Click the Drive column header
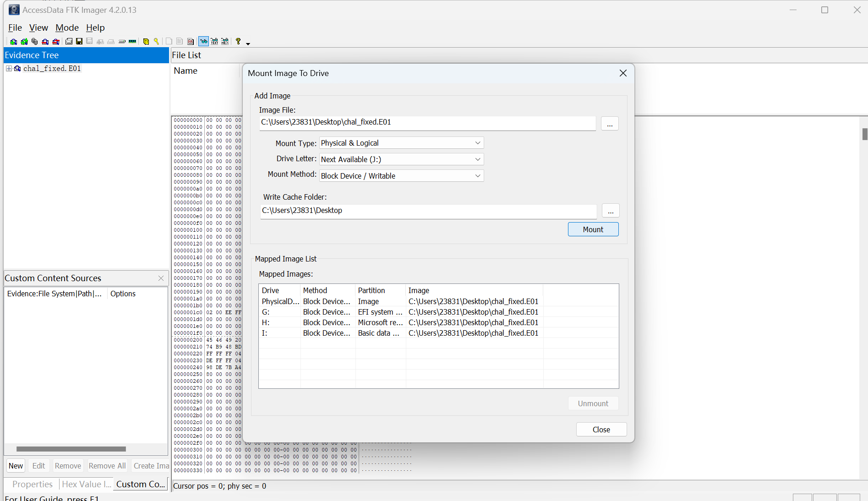The image size is (868, 501). pyautogui.click(x=280, y=290)
